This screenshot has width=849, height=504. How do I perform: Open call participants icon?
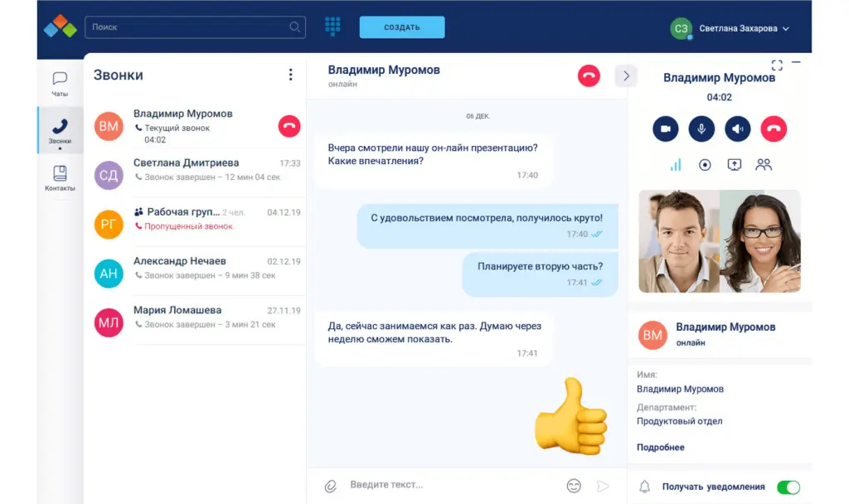point(764,165)
